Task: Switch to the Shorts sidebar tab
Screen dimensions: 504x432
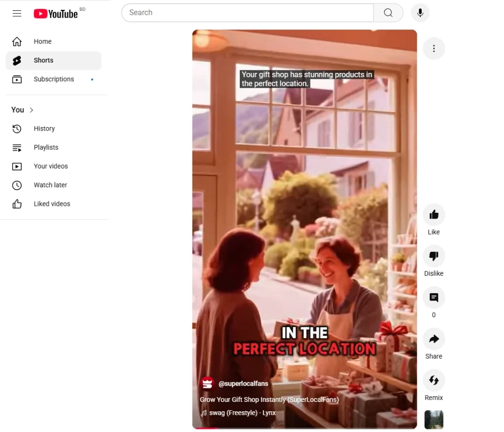Action: (x=43, y=60)
